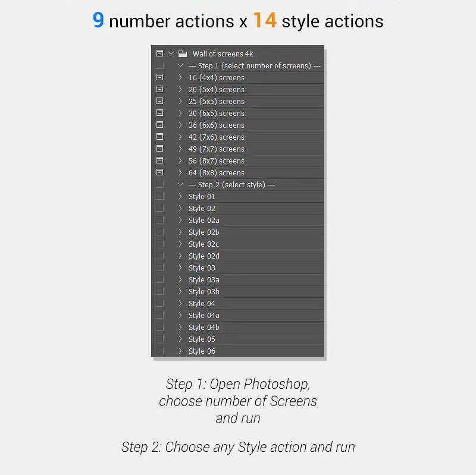
Task: Toggle dialog icon for 64 (8x8) screens
Action: click(x=159, y=172)
